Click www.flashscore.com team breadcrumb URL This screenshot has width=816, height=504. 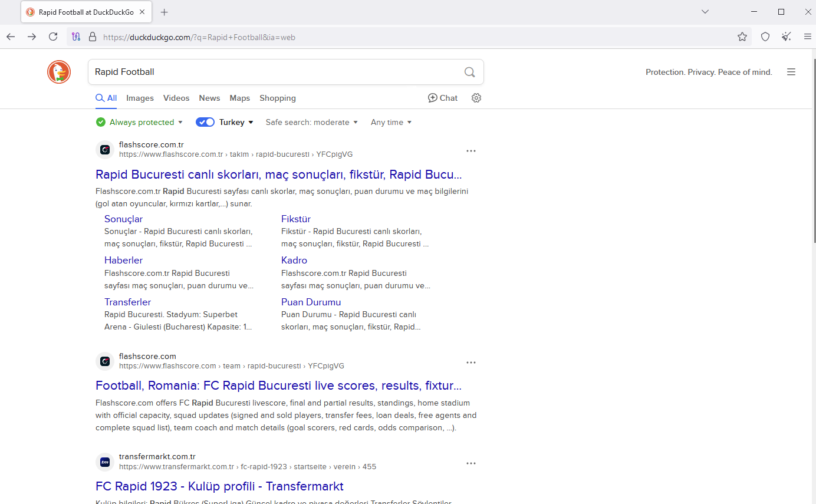pyautogui.click(x=232, y=366)
